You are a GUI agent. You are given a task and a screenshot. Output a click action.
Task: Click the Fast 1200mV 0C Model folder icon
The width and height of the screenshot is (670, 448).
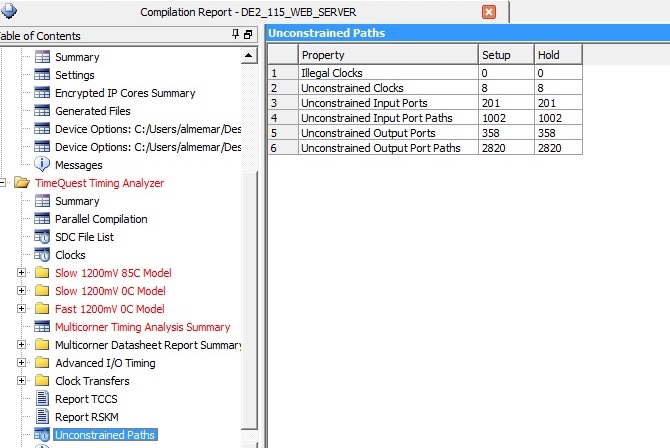pyautogui.click(x=42, y=308)
